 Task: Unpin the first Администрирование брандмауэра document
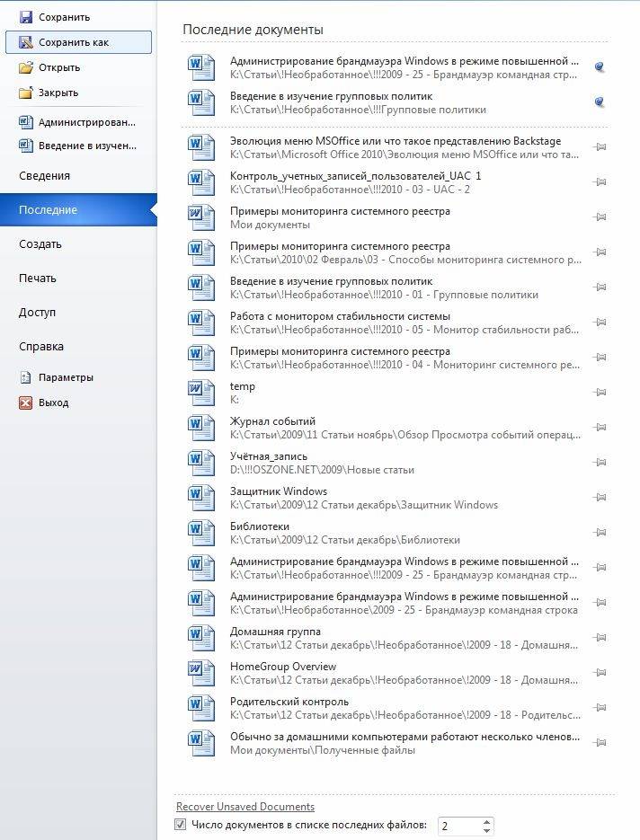pyautogui.click(x=600, y=67)
